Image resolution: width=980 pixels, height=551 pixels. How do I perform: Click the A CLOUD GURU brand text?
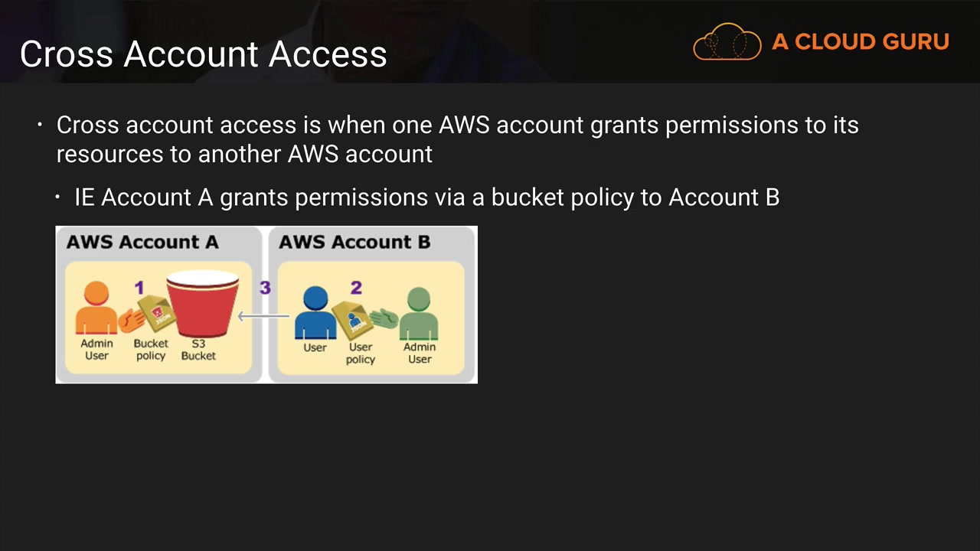click(861, 41)
